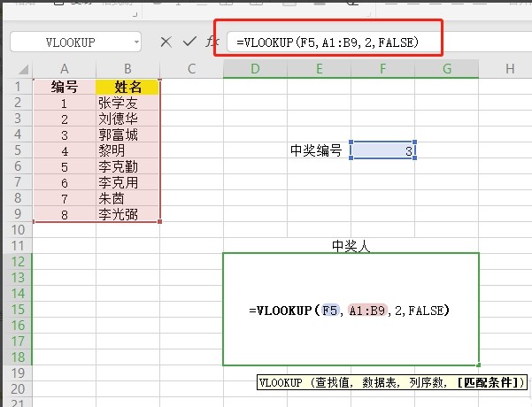
Task: Select column A header
Action: [64, 69]
